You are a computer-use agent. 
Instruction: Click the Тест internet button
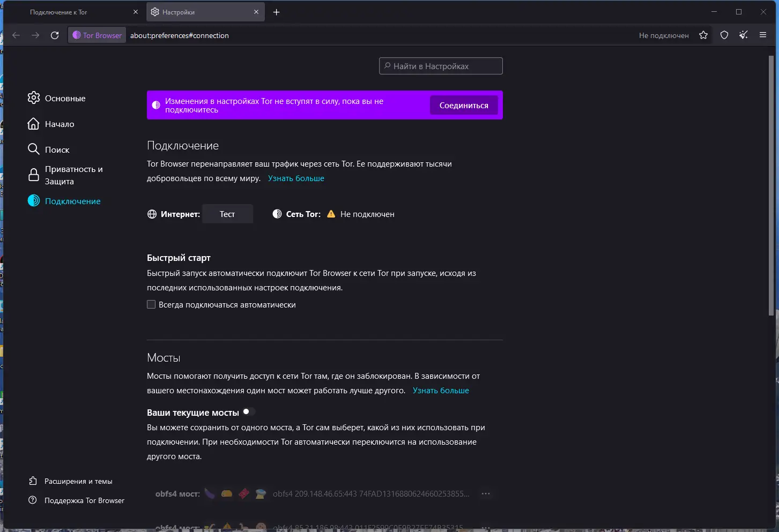pos(227,214)
